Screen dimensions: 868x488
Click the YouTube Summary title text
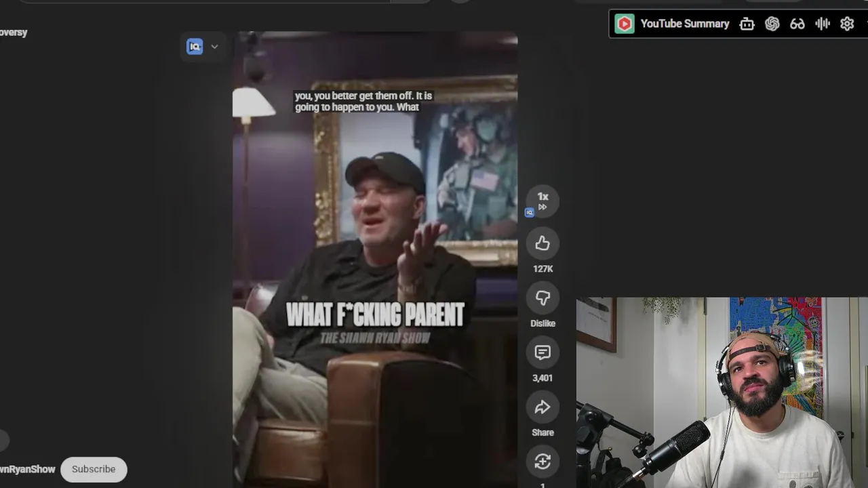point(685,24)
